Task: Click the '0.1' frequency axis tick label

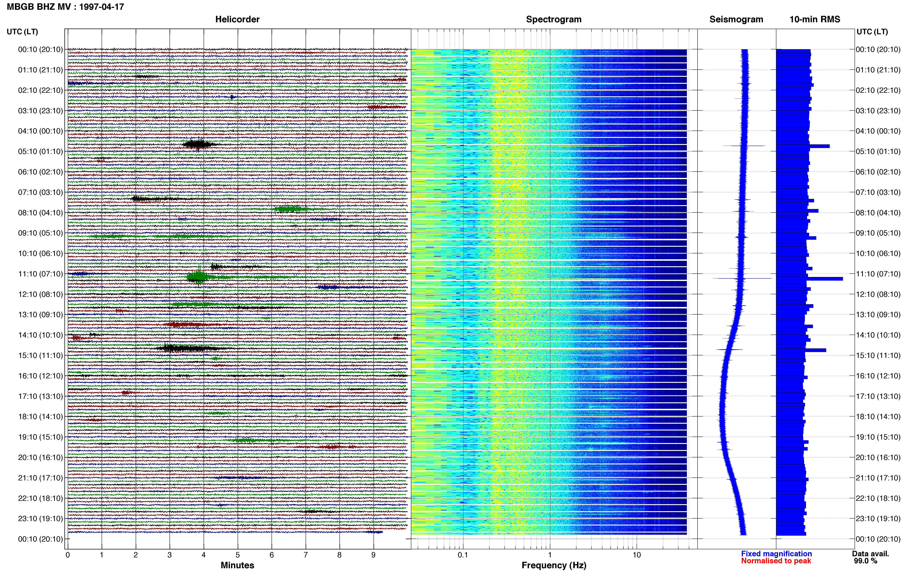Action: click(x=463, y=555)
